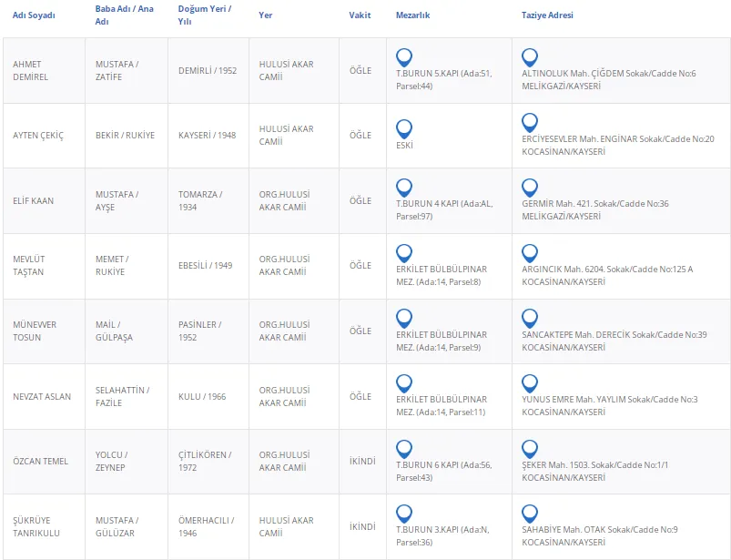Click cemetery pin in Mevlüt Taştan row
Image resolution: width=731 pixels, height=560 pixels.
(404, 253)
